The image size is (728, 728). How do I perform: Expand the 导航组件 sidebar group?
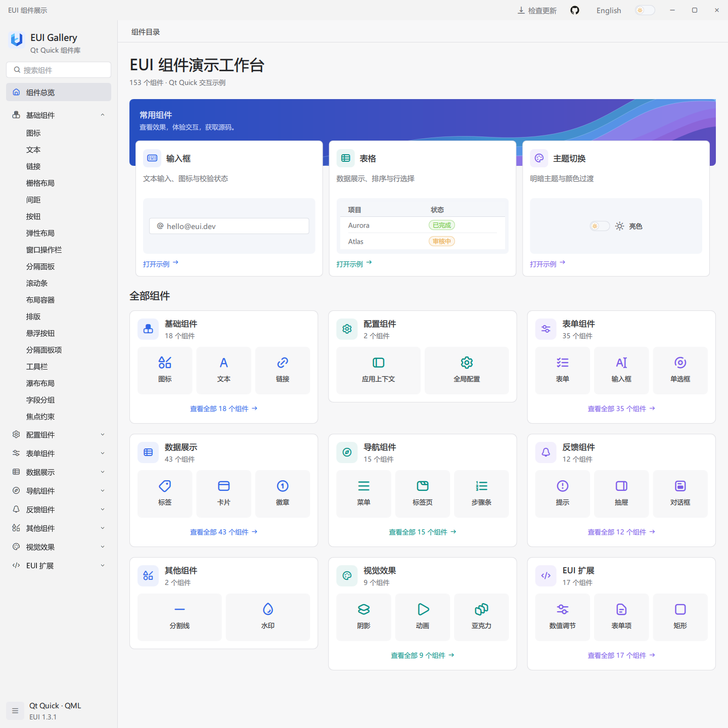tap(59, 491)
